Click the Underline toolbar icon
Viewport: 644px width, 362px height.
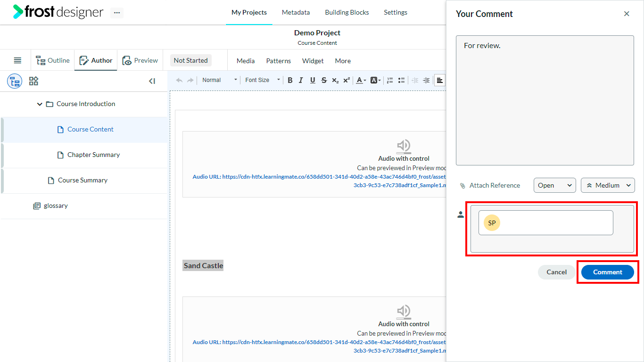click(313, 80)
